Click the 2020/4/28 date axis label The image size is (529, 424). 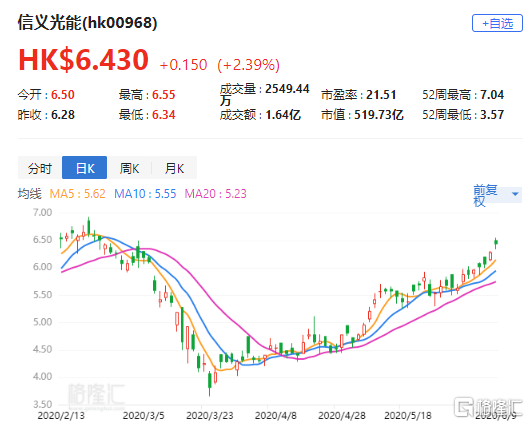[342, 416]
